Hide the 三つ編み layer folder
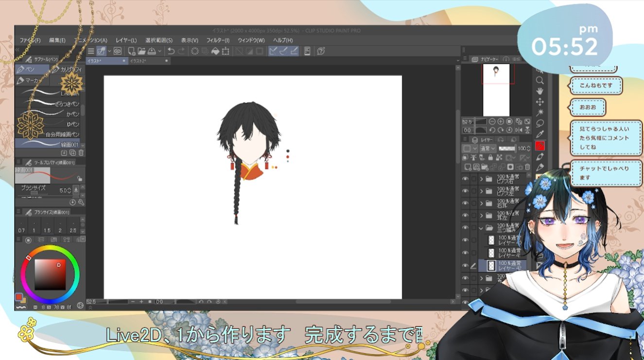The height and width of the screenshot is (360, 644). [x=466, y=227]
